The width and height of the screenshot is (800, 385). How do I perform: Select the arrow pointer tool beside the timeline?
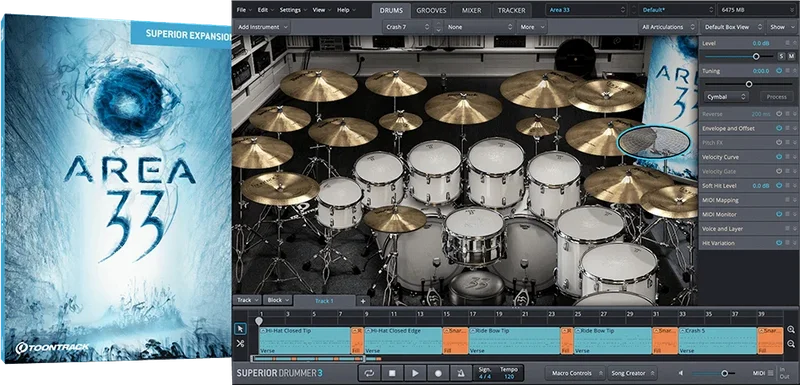tap(240, 329)
